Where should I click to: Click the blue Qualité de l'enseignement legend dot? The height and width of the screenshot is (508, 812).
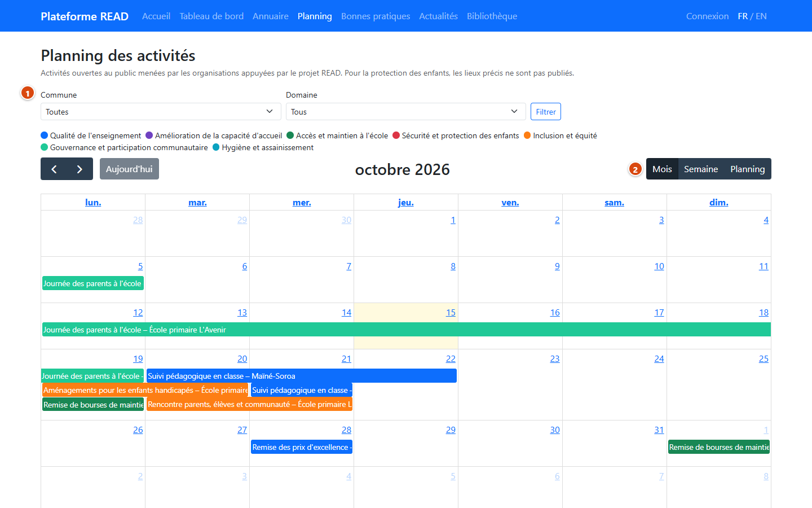pyautogui.click(x=45, y=135)
